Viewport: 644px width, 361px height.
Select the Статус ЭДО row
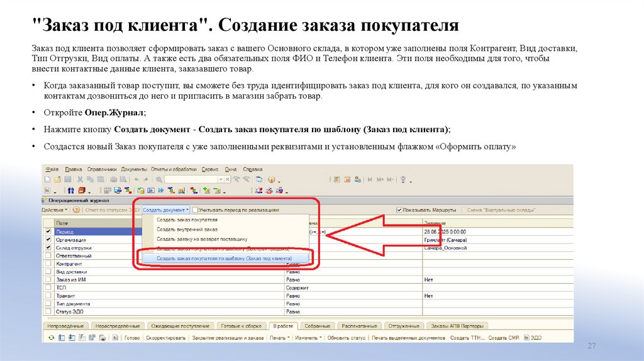tap(308, 312)
